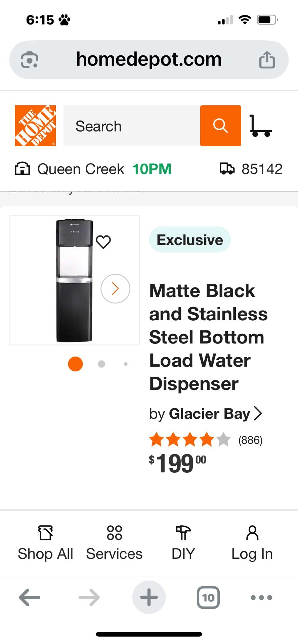Open the browser's three-dot menu
This screenshot has width=298, height=644.
[261, 597]
